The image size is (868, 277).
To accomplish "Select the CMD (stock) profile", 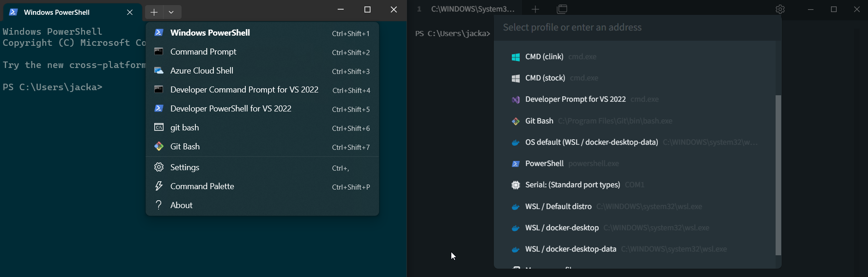I will (635, 78).
